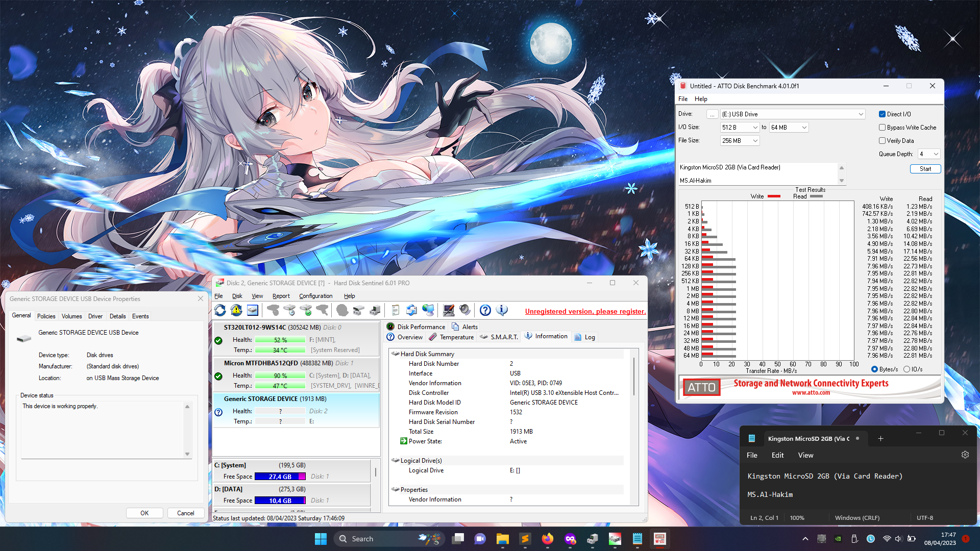Viewport: 980px width, 551px height.
Task: Open Notepad settings gear icon
Action: pos(965,455)
